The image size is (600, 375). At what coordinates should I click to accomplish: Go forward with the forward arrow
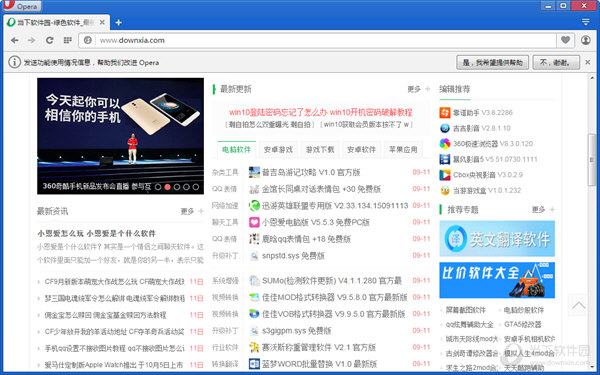pos(31,40)
